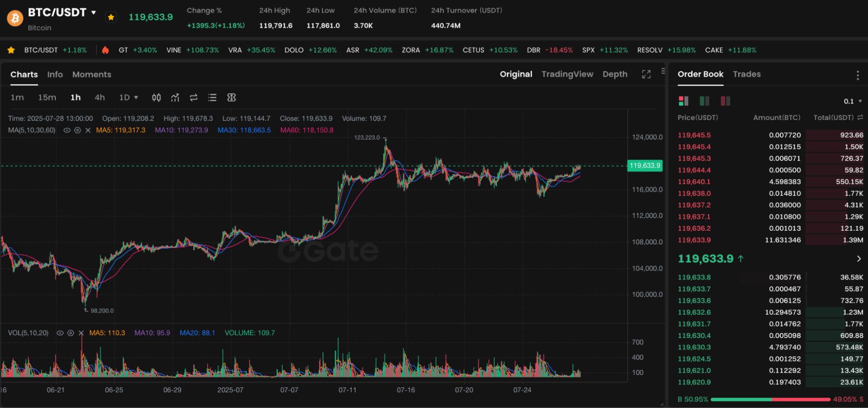Open MA indicator settings icon
868x408 pixels.
78,130
